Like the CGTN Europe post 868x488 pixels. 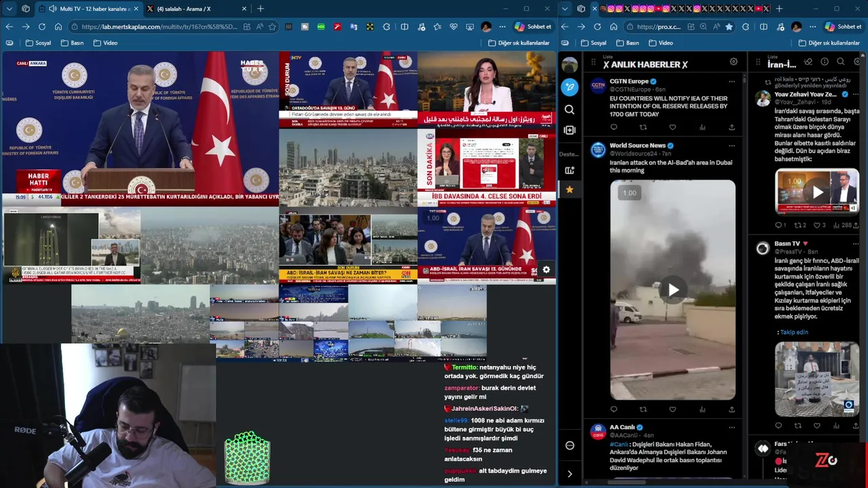[672, 127]
